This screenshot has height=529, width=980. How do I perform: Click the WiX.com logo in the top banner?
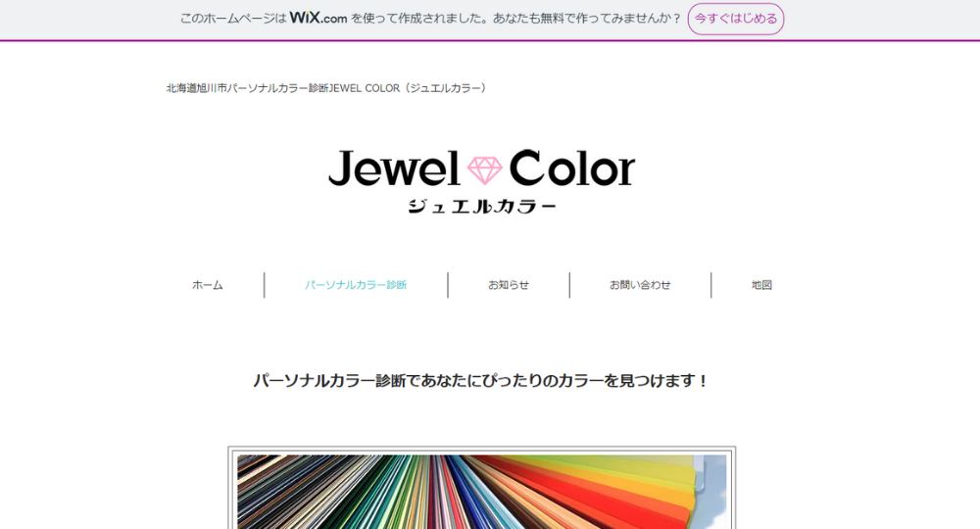coord(318,18)
